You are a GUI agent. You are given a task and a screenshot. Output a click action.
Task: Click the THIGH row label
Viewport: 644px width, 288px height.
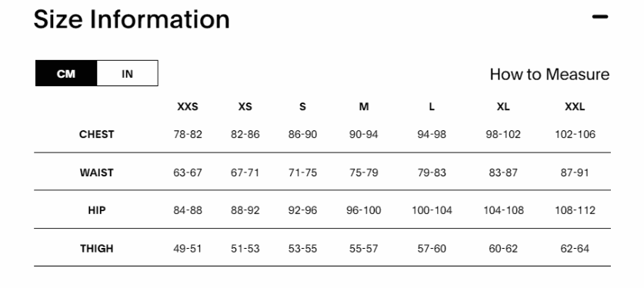tap(96, 249)
